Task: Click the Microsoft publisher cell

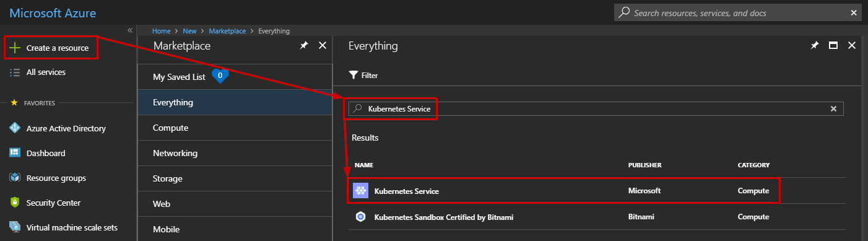Action: pyautogui.click(x=644, y=191)
